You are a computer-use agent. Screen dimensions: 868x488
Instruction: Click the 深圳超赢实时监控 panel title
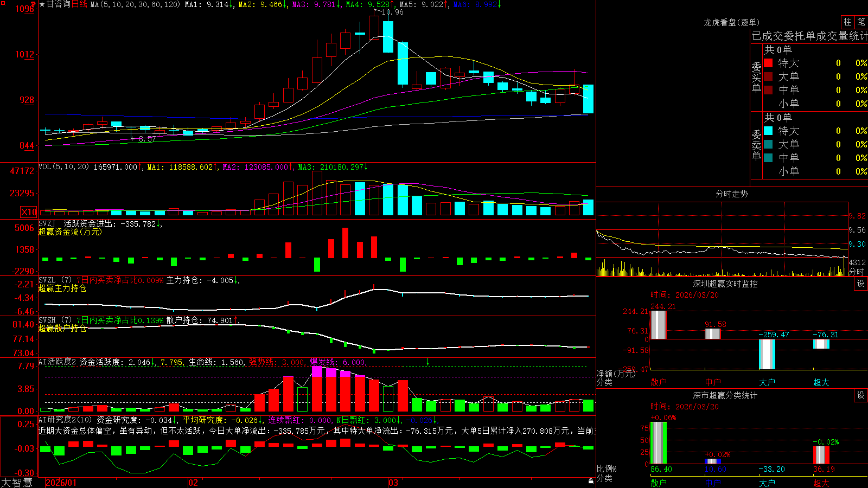coord(725,284)
